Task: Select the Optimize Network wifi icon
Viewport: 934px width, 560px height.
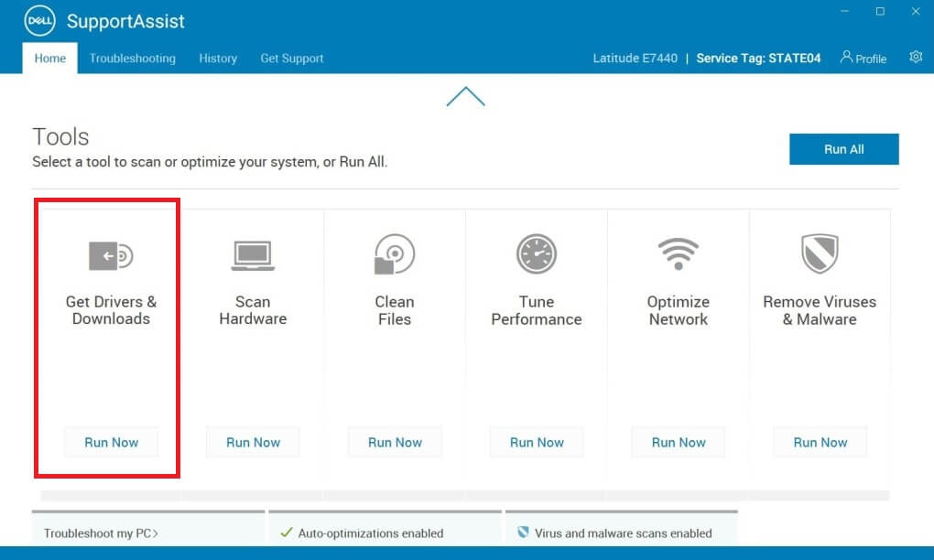Action: 678,254
